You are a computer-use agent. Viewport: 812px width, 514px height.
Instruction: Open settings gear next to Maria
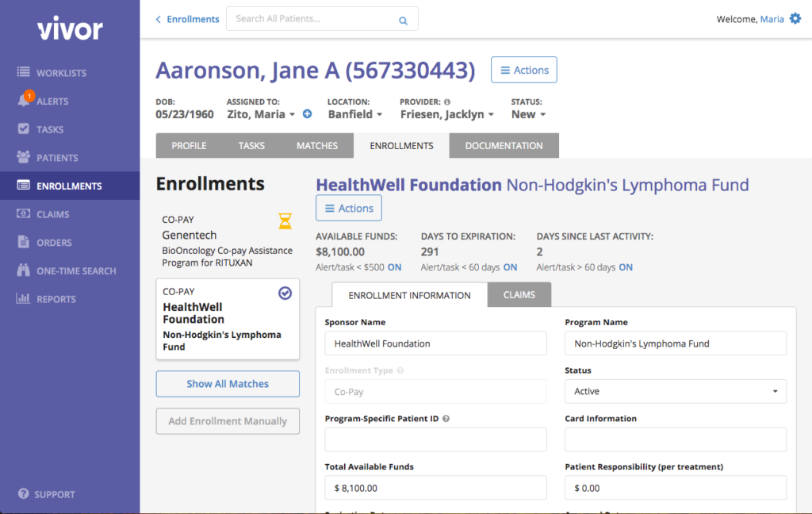795,19
